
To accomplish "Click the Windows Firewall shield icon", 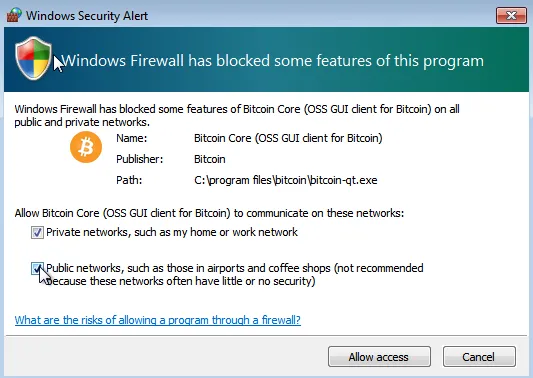I will click(33, 58).
